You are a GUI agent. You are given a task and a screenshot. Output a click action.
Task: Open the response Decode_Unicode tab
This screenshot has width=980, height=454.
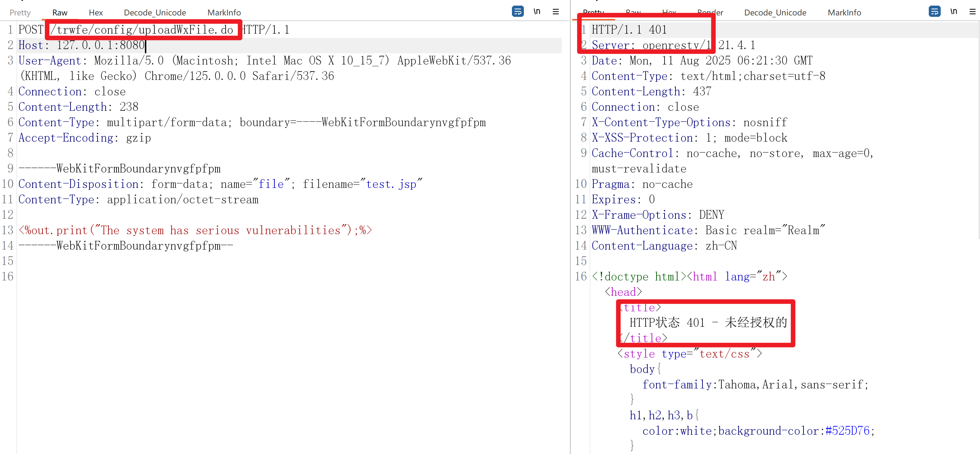click(x=775, y=13)
